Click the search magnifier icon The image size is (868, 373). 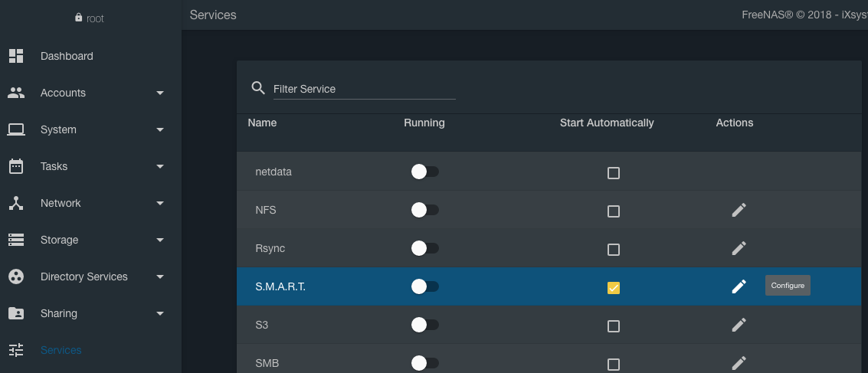coord(258,88)
